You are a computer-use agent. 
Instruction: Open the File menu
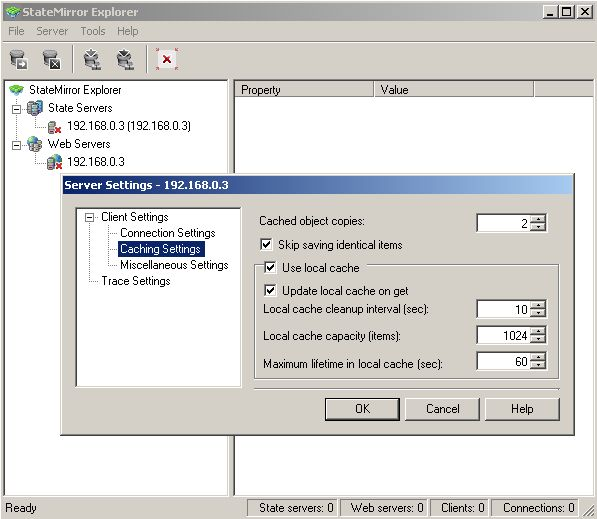[x=16, y=31]
